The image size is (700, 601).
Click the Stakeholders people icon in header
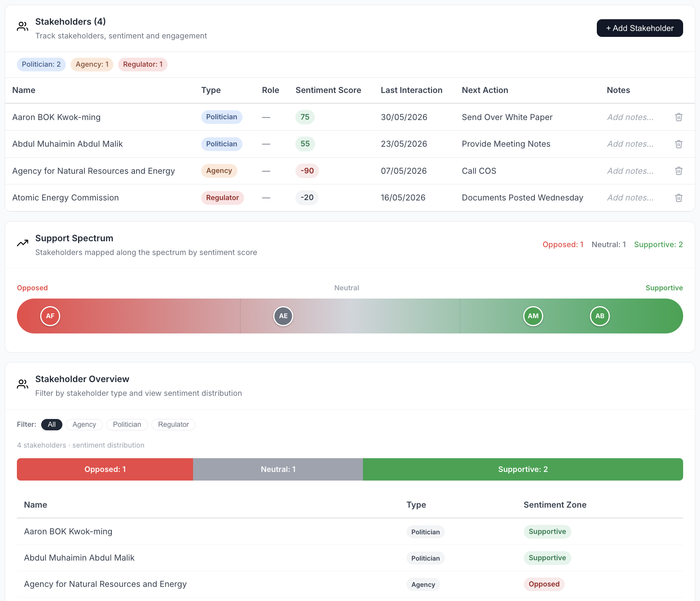[22, 27]
